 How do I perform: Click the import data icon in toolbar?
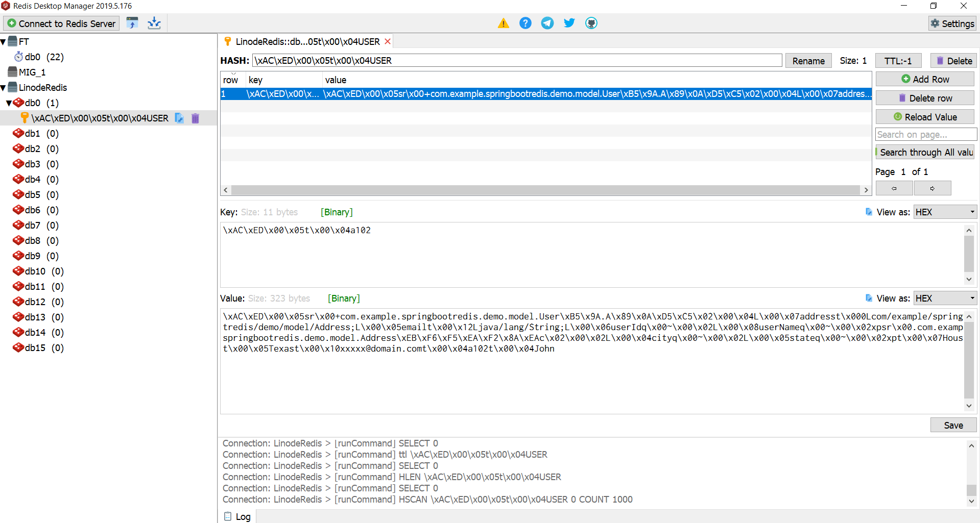tap(154, 23)
